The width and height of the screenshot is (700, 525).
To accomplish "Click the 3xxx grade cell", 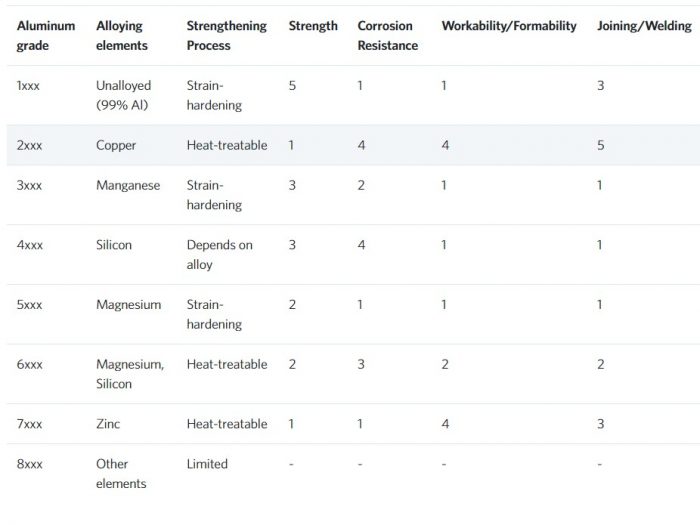I will (x=30, y=185).
